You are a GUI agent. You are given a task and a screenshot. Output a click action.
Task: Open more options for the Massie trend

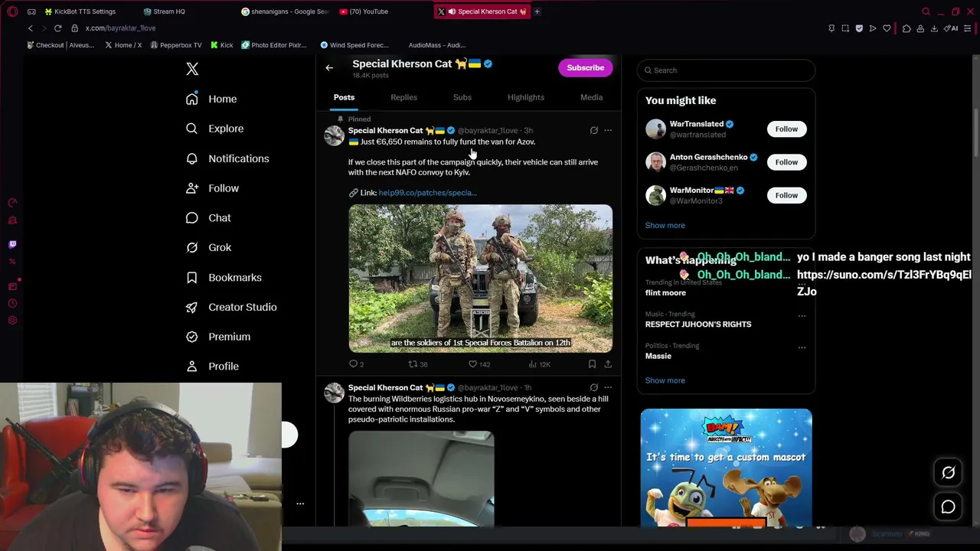click(x=802, y=347)
